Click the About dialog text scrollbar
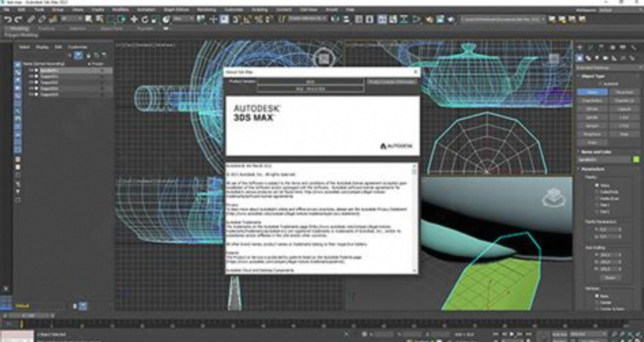 [415, 218]
